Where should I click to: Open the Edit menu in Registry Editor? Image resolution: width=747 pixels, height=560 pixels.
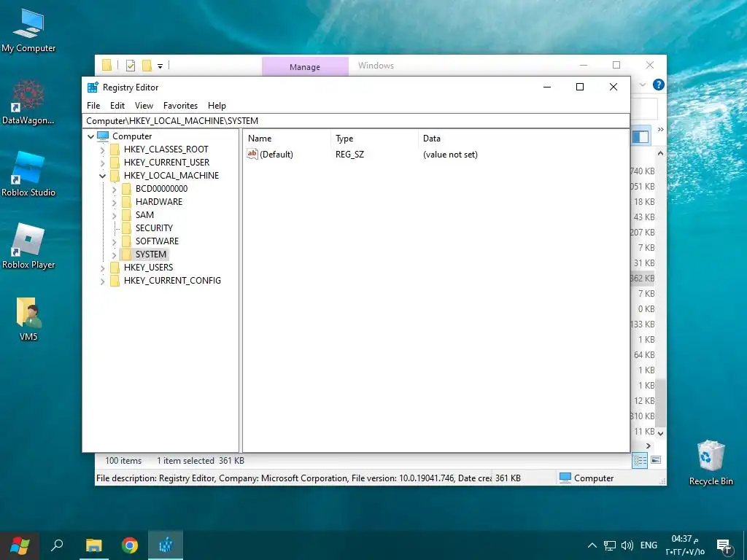pyautogui.click(x=117, y=106)
